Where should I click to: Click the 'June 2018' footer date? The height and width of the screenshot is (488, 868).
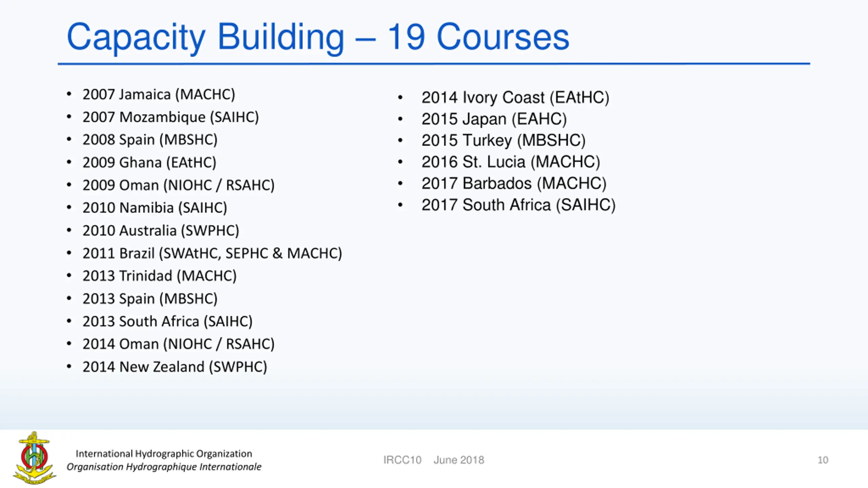459,460
